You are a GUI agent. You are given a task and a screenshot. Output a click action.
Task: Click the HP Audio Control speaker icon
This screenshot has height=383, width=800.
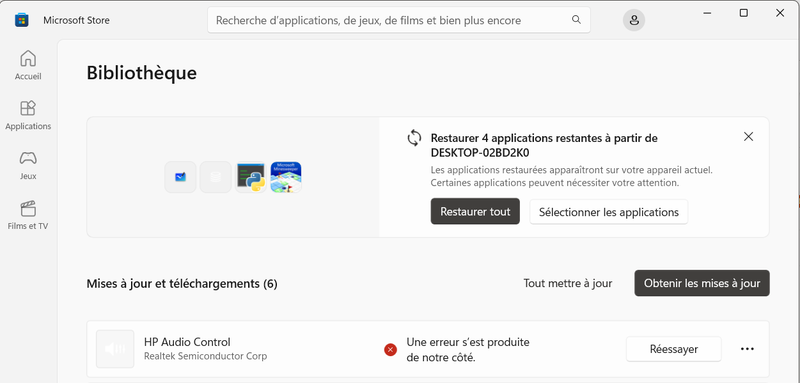click(x=115, y=349)
